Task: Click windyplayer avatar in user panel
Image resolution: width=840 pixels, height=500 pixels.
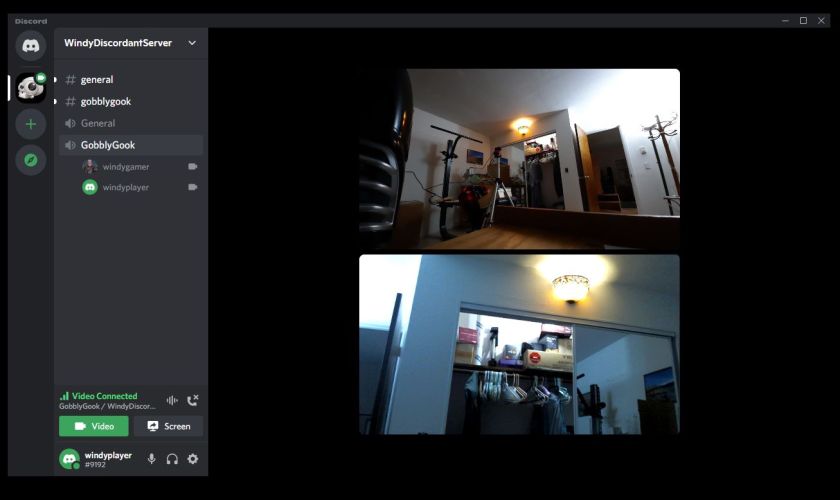Action: pos(69,459)
